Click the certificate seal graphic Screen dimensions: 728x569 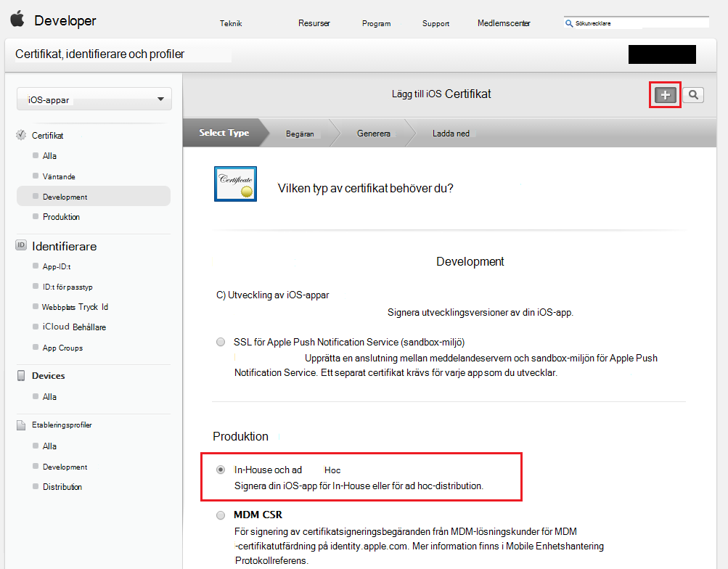(234, 184)
